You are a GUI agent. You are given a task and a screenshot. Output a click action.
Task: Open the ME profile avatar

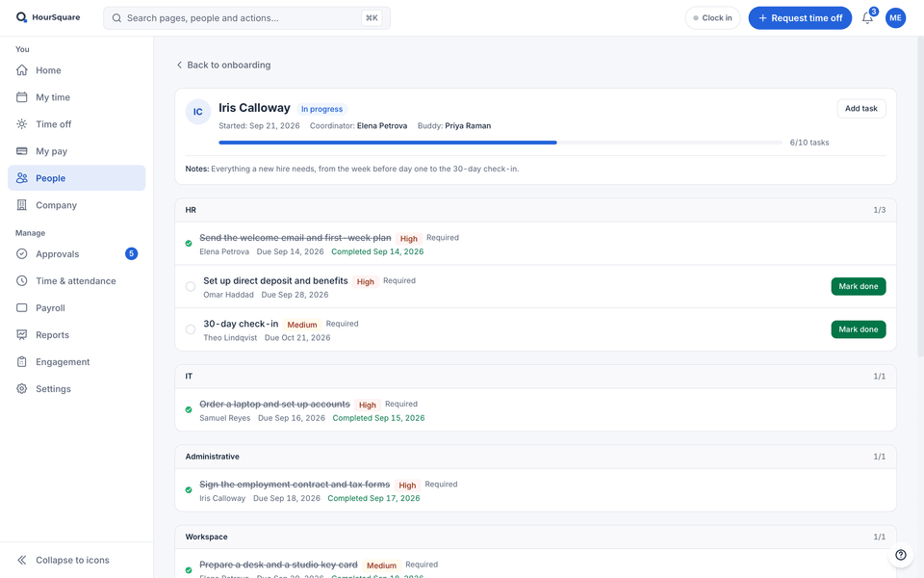point(895,18)
